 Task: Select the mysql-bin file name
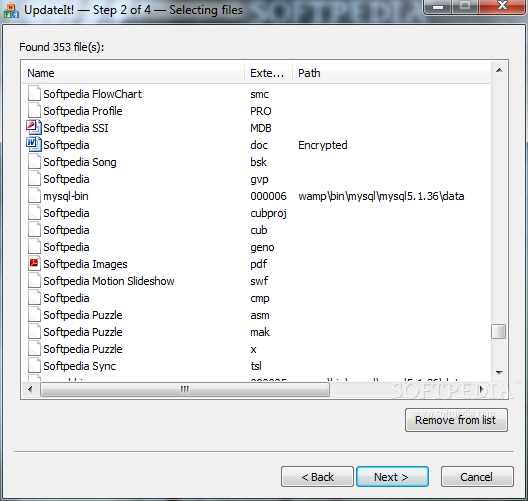click(66, 196)
